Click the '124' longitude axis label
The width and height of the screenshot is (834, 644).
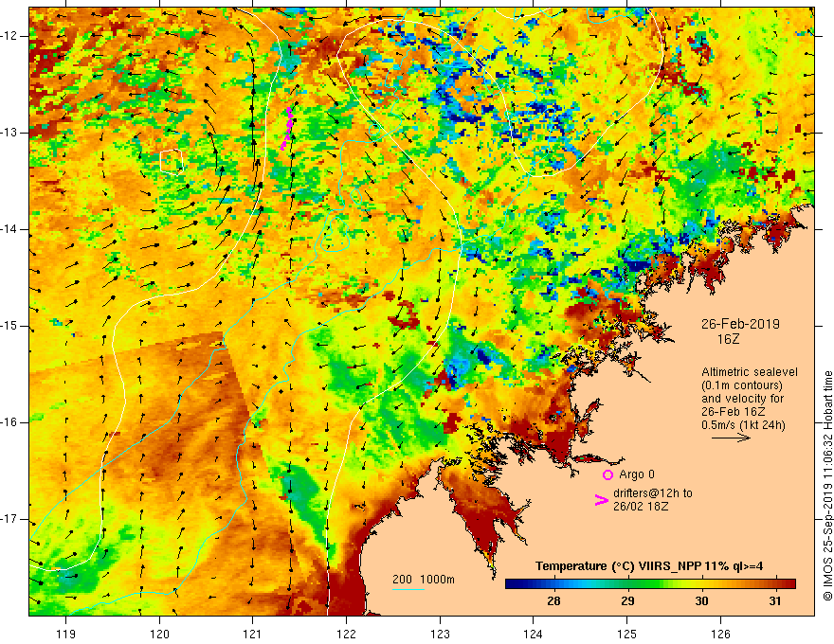pos(534,634)
